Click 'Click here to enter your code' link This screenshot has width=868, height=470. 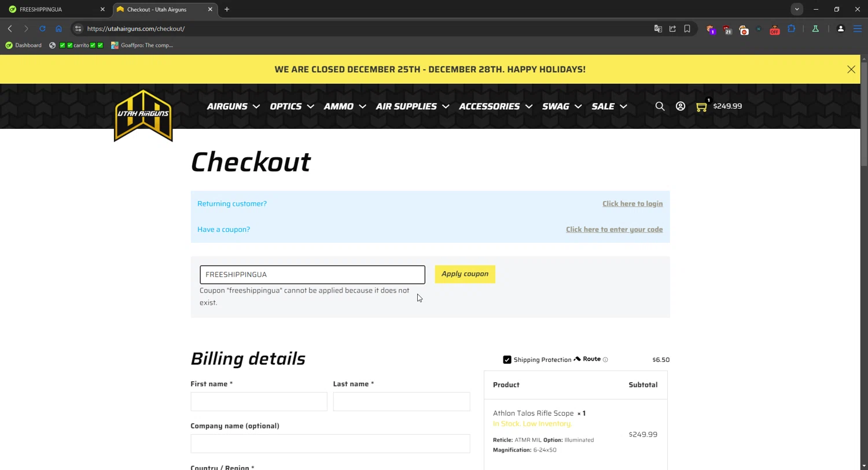(x=615, y=230)
